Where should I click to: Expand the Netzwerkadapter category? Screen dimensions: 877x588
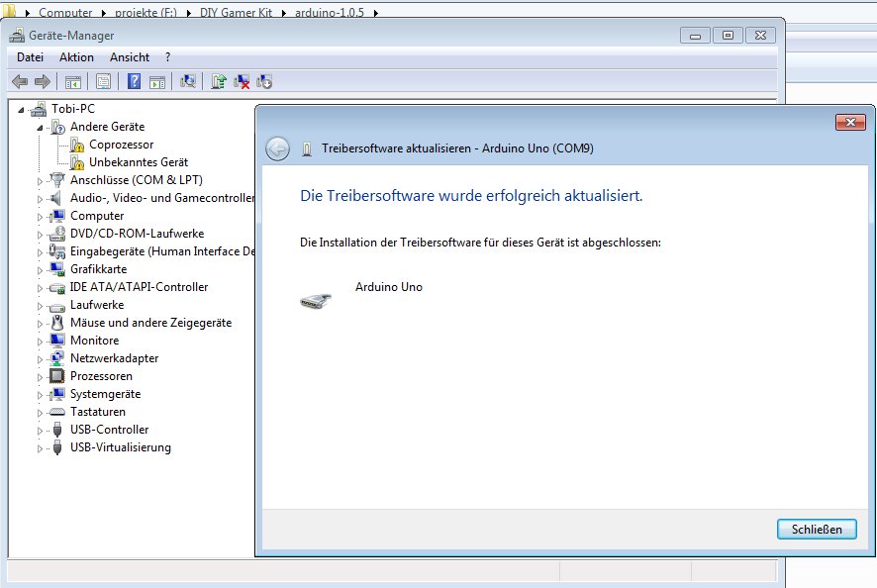(x=41, y=359)
